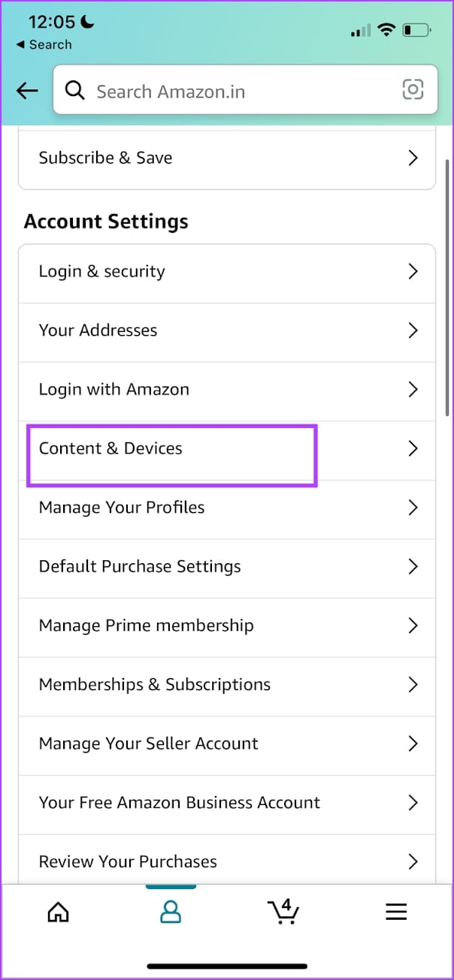Image resolution: width=454 pixels, height=980 pixels.
Task: Tap the magnifying glass search icon
Action: (x=74, y=91)
